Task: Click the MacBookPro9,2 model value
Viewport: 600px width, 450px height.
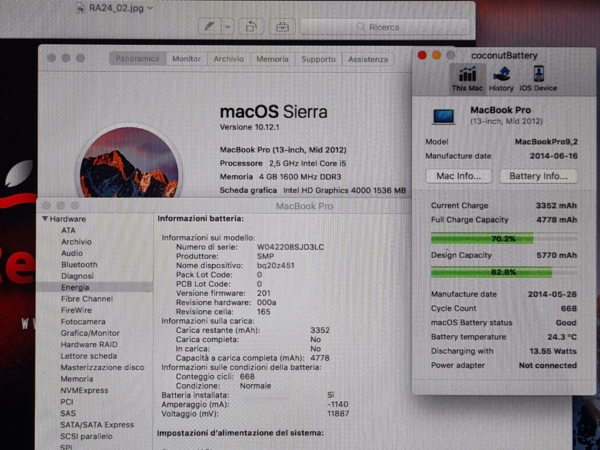Action: [x=546, y=142]
